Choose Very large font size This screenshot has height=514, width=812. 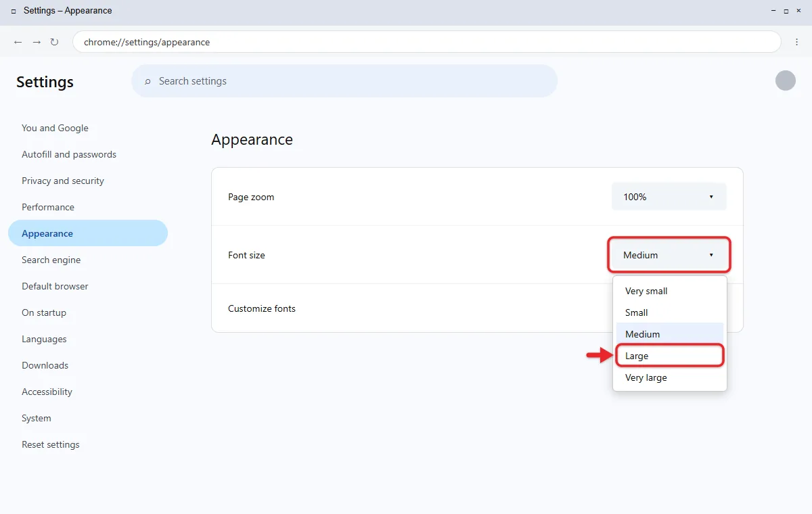pyautogui.click(x=670, y=377)
